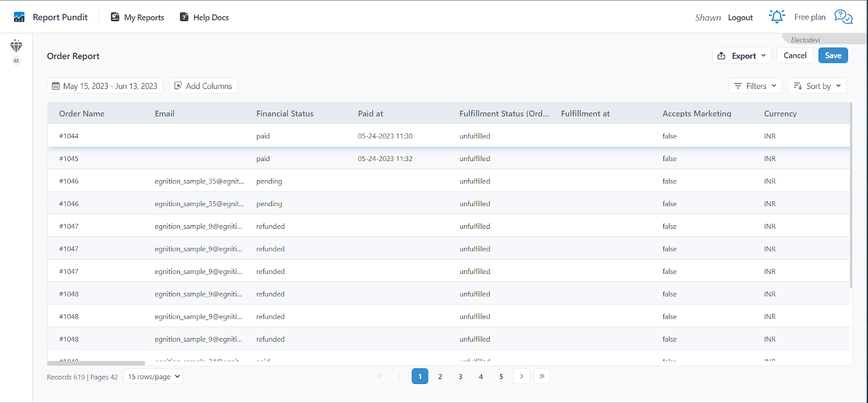Image resolution: width=868 pixels, height=403 pixels.
Task: Open the Filters dropdown chevron
Action: [774, 86]
